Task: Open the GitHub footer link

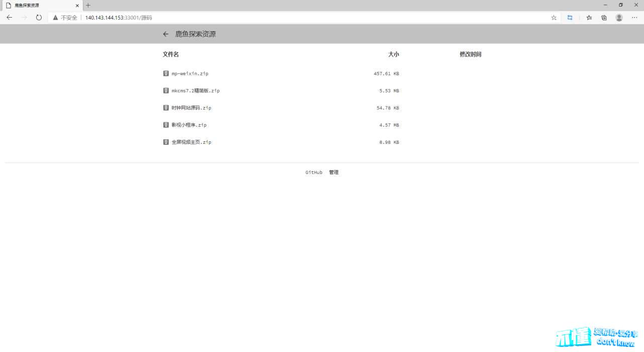Action: (x=314, y=172)
